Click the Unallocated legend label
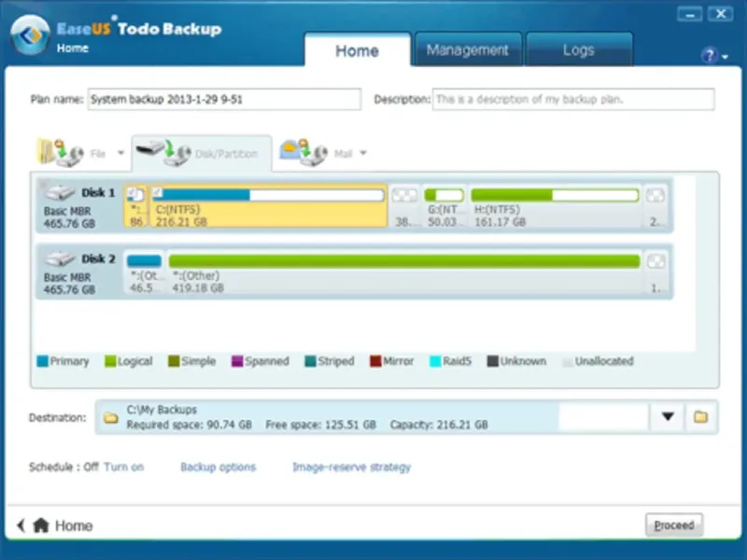 (604, 361)
